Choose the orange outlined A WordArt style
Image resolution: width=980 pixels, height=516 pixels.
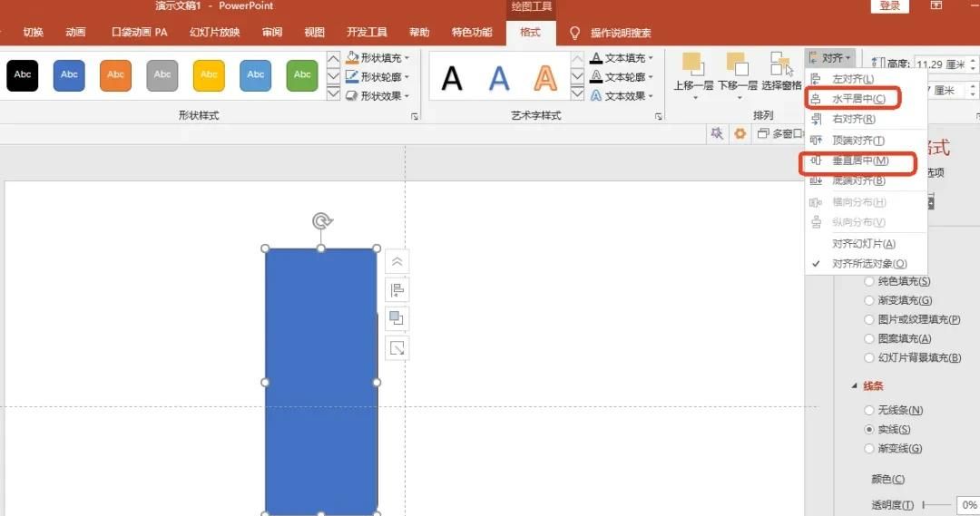click(545, 79)
